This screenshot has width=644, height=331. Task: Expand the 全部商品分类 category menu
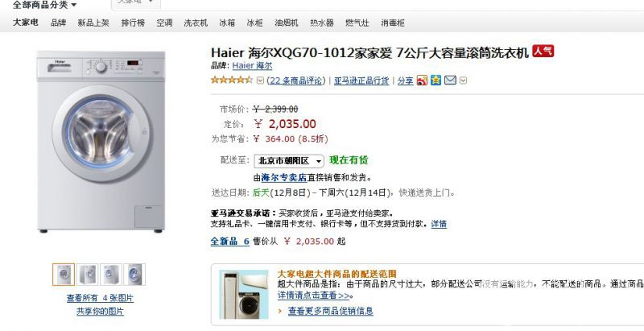coord(44,5)
